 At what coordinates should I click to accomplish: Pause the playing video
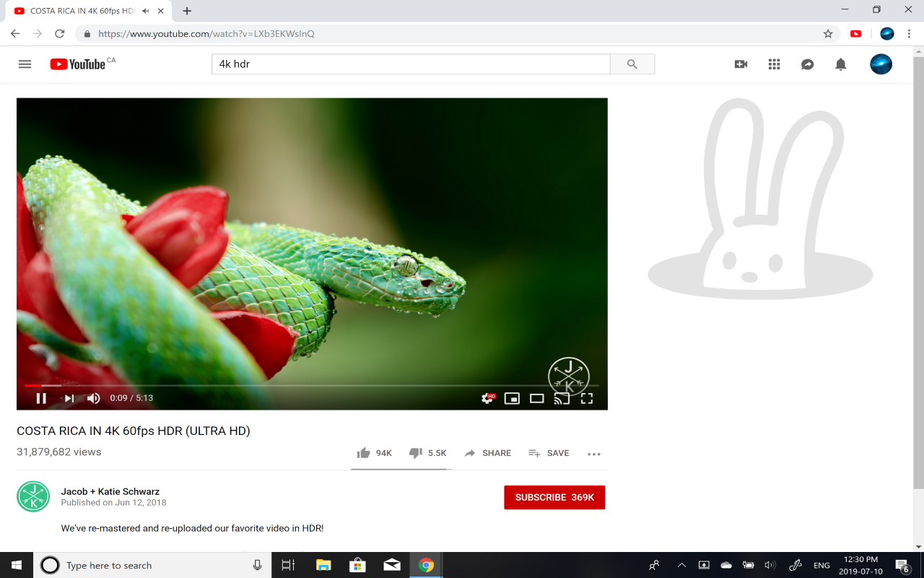coord(41,397)
